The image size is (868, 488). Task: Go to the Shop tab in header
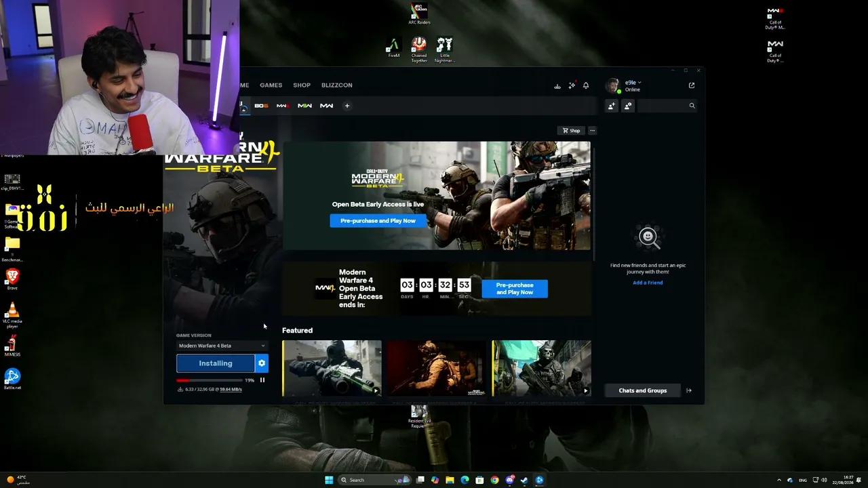[302, 85]
